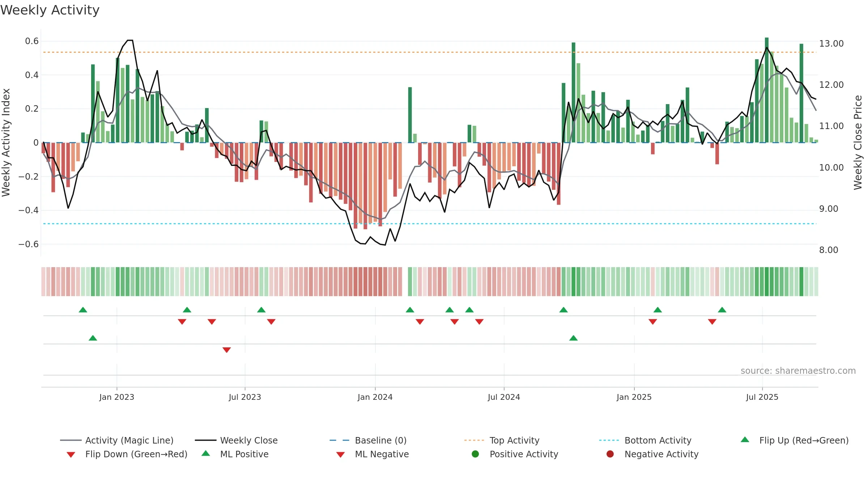This screenshot has width=868, height=488.
Task: Click the Jan 2024 x-axis label
Action: 375,397
